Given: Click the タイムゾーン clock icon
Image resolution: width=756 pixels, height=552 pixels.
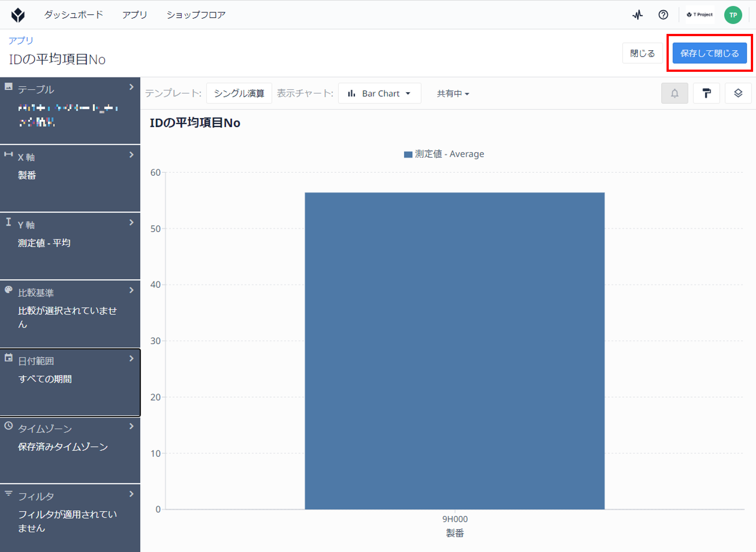Looking at the screenshot, I should pyautogui.click(x=9, y=425).
